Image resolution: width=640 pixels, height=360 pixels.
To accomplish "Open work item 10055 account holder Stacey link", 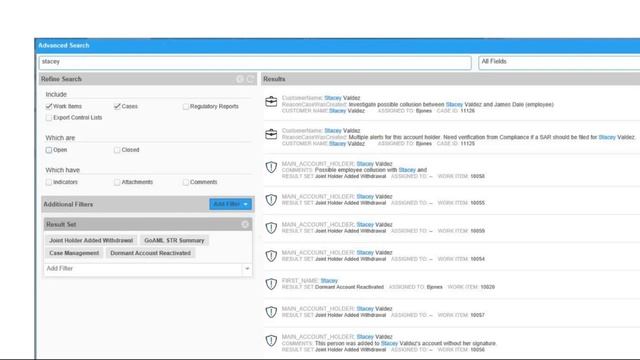I will tap(365, 196).
